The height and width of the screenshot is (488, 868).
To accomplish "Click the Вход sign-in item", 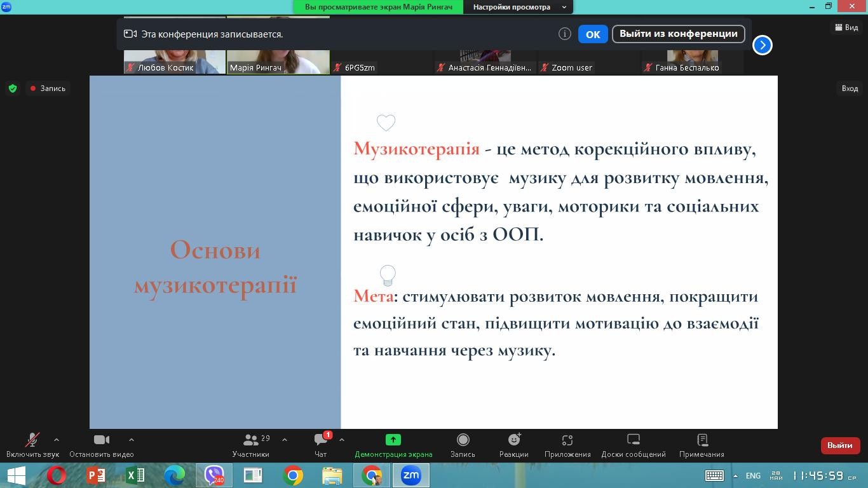I will [x=850, y=88].
